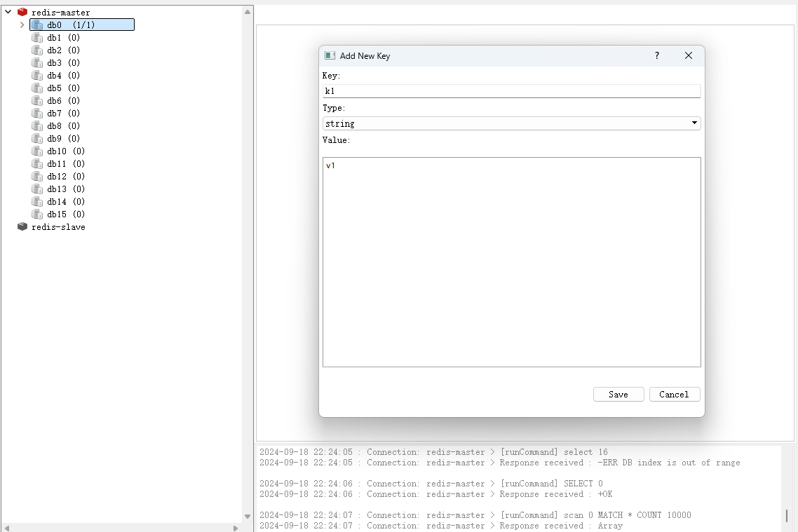Screen dimensions: 798x532
Task: Click log line 'Response received : Array'
Action: tap(441, 526)
